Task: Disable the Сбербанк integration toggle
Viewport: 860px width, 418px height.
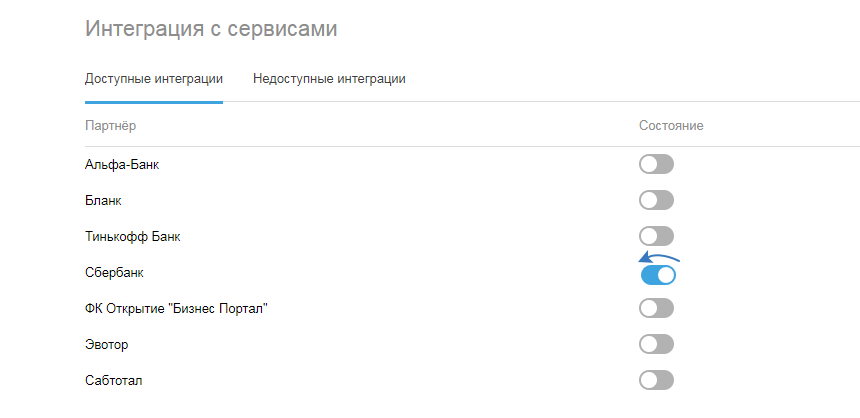Action: point(658,275)
